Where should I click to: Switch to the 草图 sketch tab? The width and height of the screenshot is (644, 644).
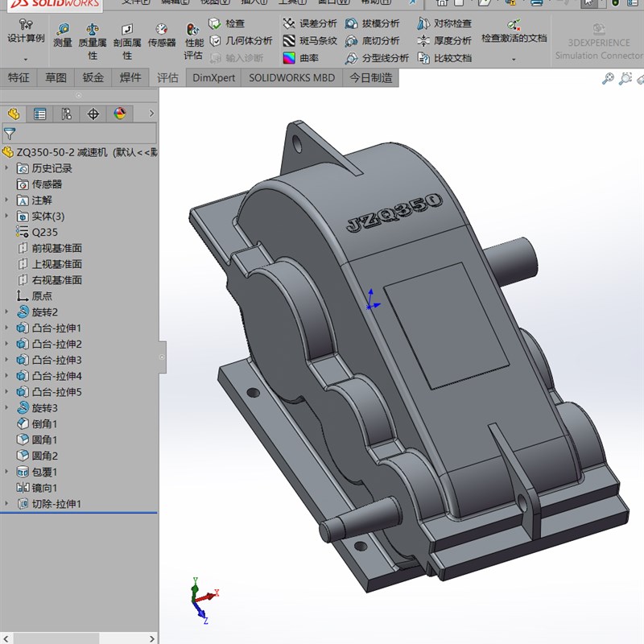[56, 78]
